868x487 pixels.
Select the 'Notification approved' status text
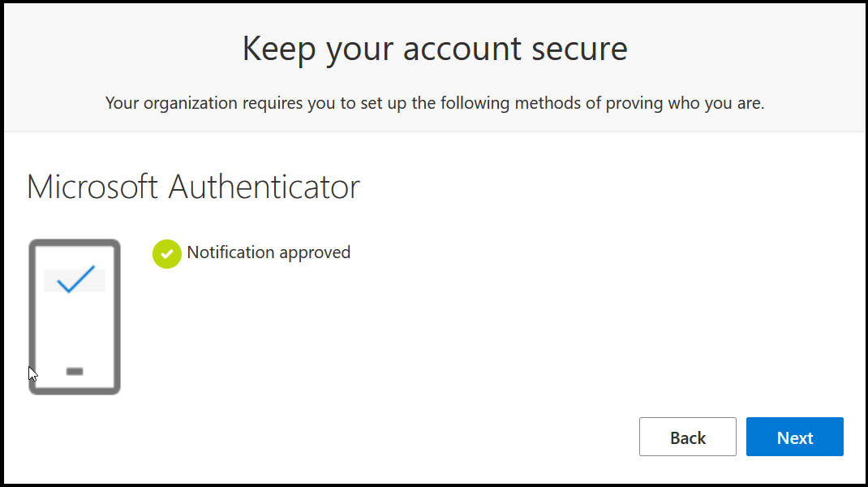269,252
